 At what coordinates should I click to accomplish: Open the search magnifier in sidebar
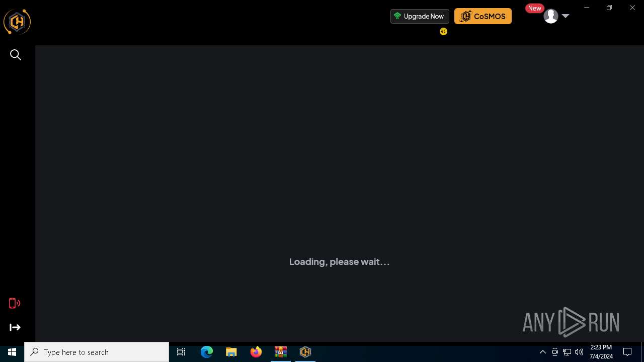tap(16, 55)
